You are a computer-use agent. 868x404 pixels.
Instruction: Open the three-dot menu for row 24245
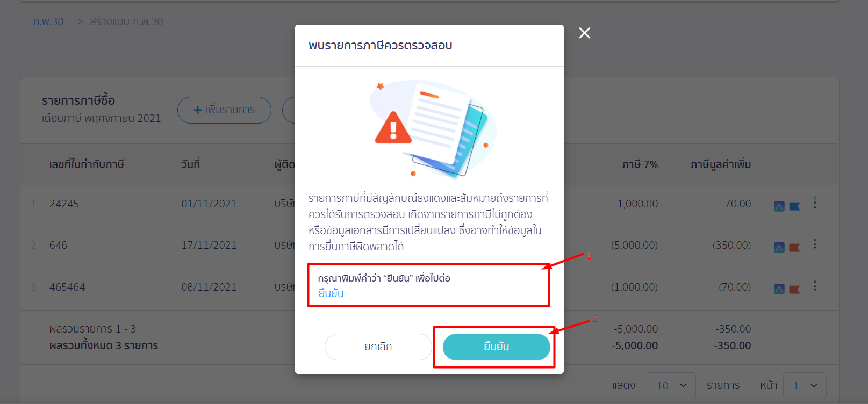point(815,203)
